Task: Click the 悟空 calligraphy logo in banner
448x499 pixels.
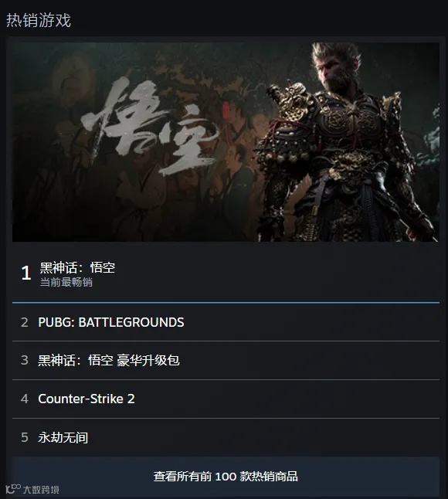Action: click(x=150, y=126)
